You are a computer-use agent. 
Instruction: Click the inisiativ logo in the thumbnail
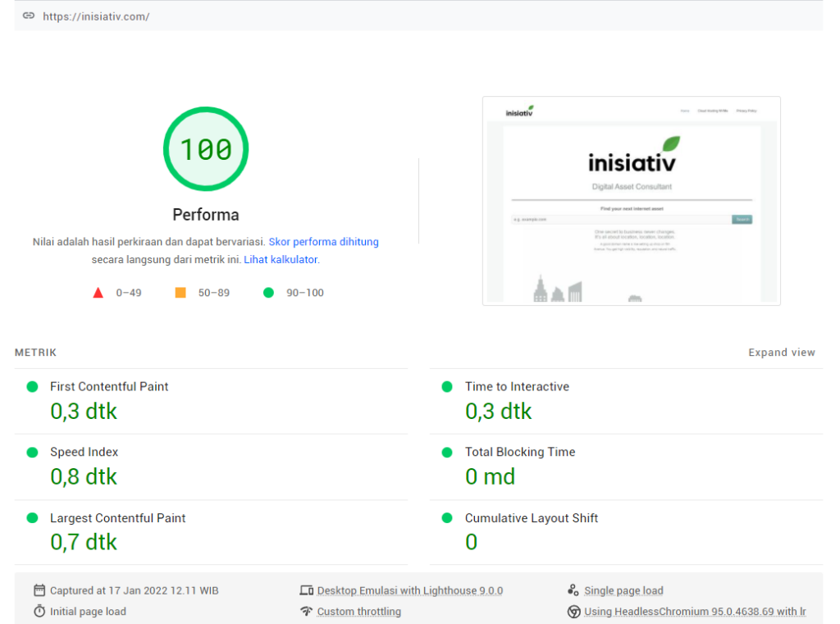pos(632,155)
